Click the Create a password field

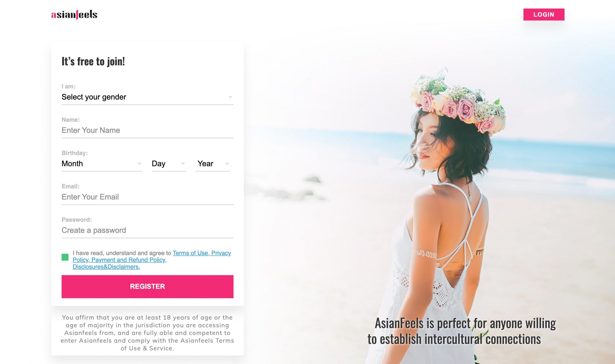coord(147,230)
